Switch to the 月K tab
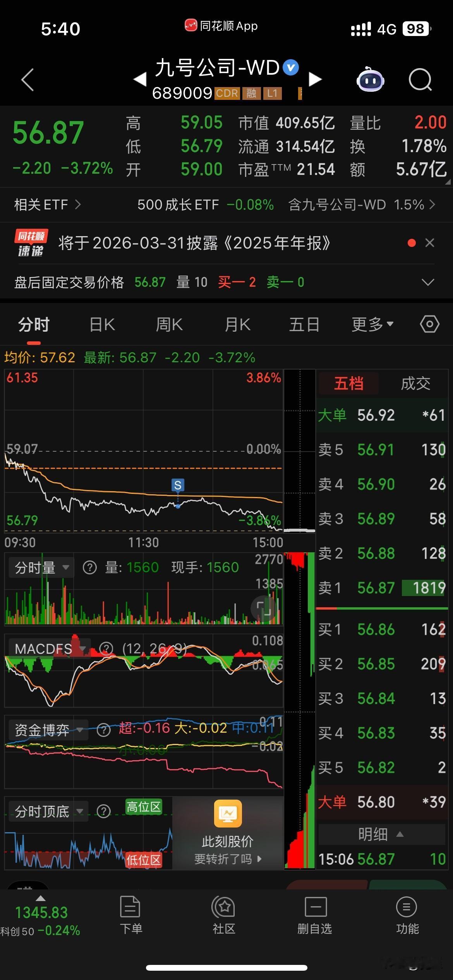This screenshot has width=453, height=980. [x=237, y=324]
